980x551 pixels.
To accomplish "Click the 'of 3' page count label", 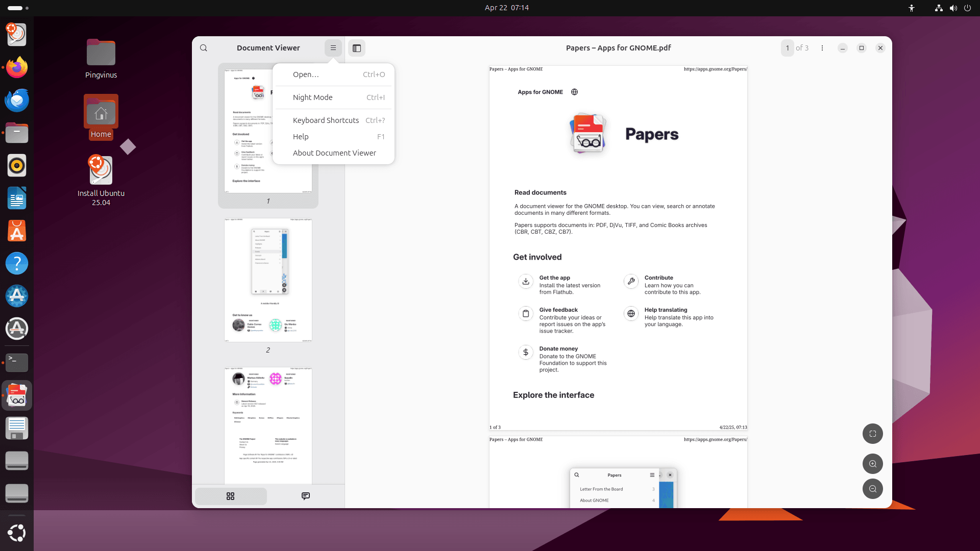I will click(x=802, y=48).
